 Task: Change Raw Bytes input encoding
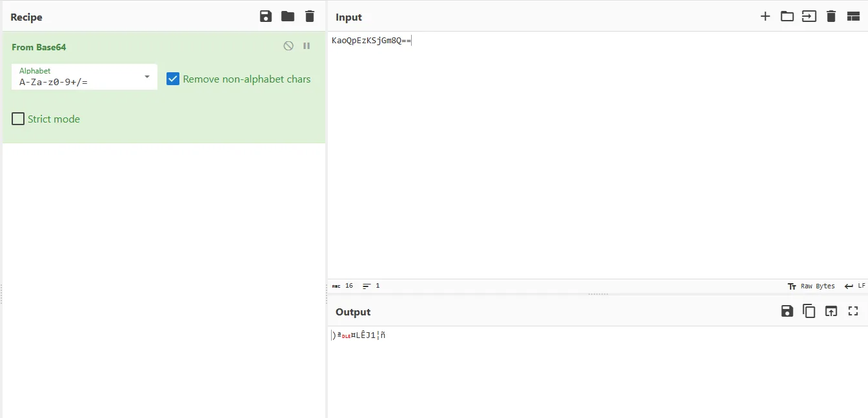point(812,286)
